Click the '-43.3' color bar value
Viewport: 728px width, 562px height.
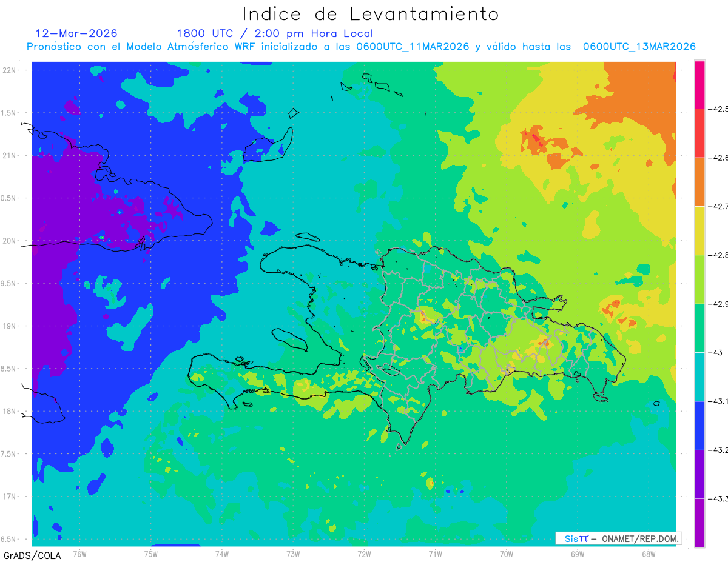[x=719, y=498]
